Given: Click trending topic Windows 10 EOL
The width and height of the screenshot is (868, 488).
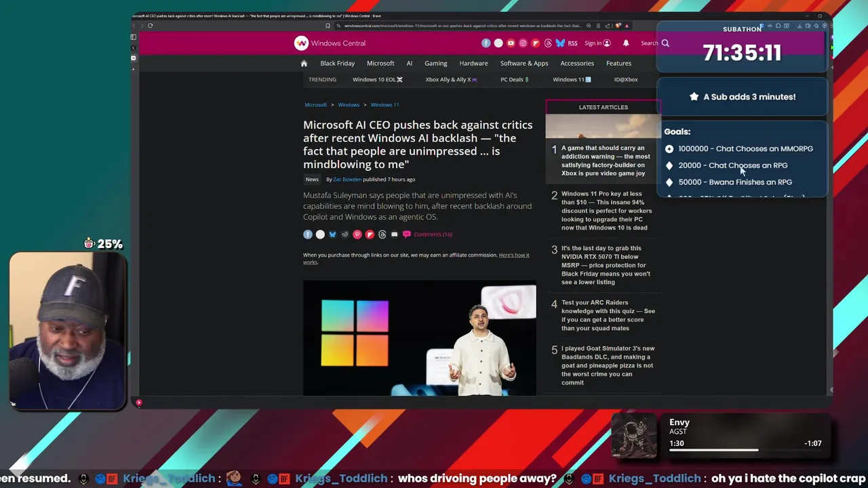Looking at the screenshot, I should coord(378,79).
